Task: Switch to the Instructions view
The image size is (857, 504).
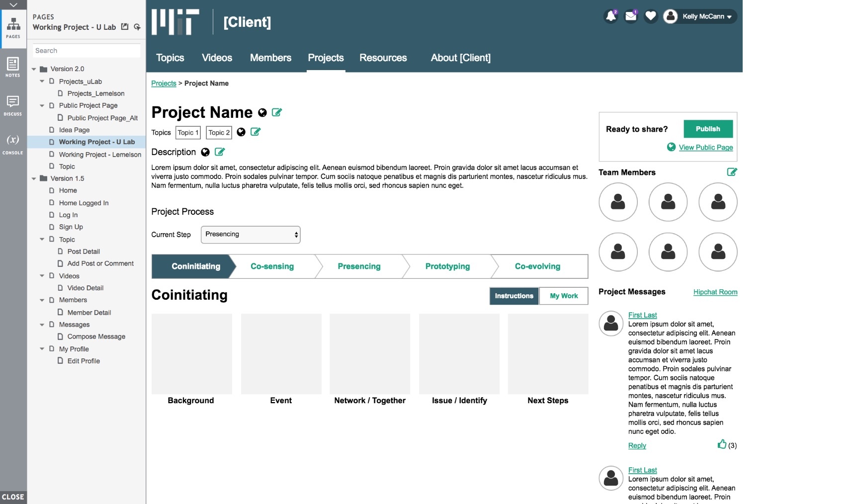Action: coord(514,296)
